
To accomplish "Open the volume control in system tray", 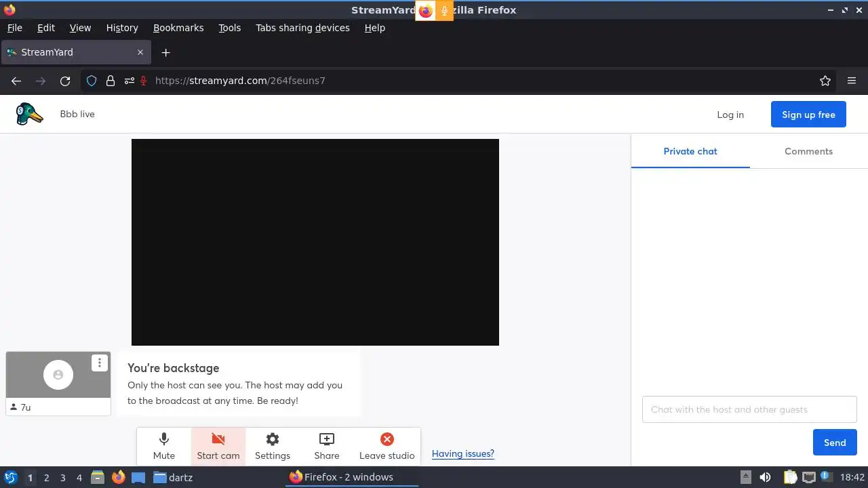I will 765,477.
